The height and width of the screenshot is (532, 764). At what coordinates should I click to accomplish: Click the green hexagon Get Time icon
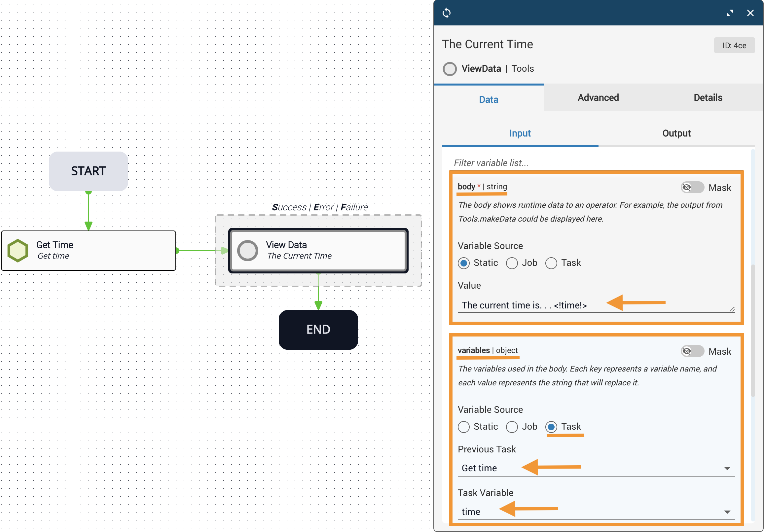click(18, 251)
